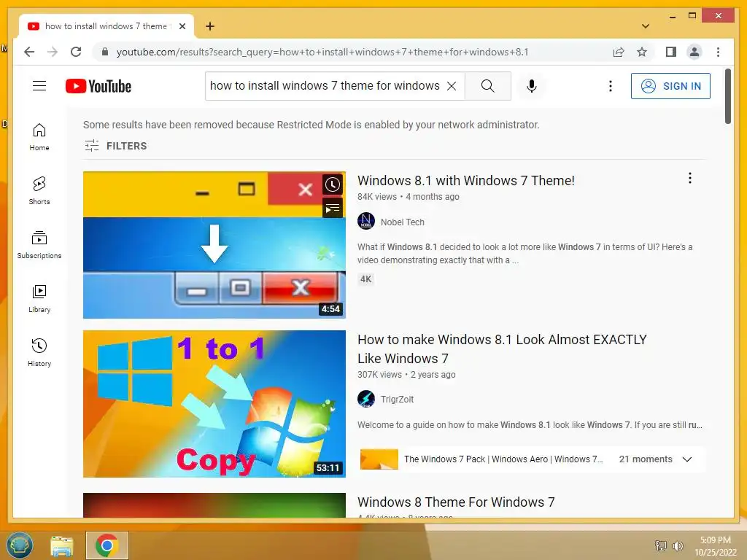Start voice search with the microphone icon
Image resolution: width=747 pixels, height=560 pixels.
coord(532,86)
